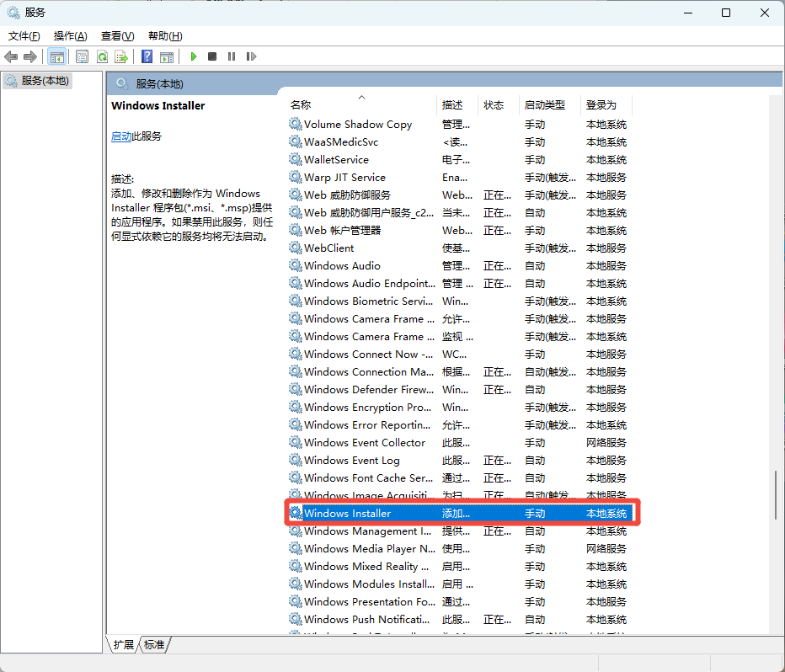Select Windows Encryption Pro... service name

click(368, 407)
